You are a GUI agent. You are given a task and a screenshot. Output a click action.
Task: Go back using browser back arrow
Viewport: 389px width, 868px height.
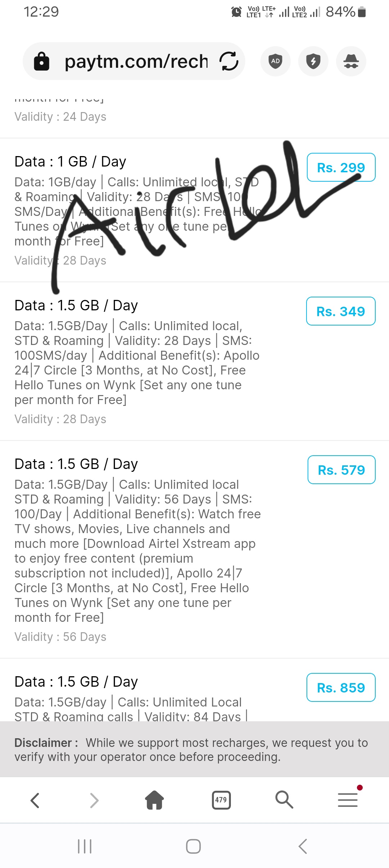[35, 800]
